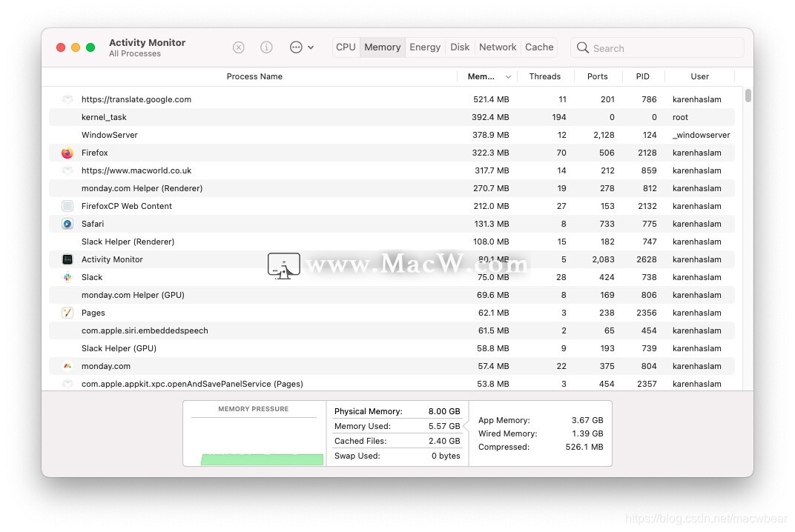Click the Wired Memory 1.39 GB value

(x=587, y=433)
